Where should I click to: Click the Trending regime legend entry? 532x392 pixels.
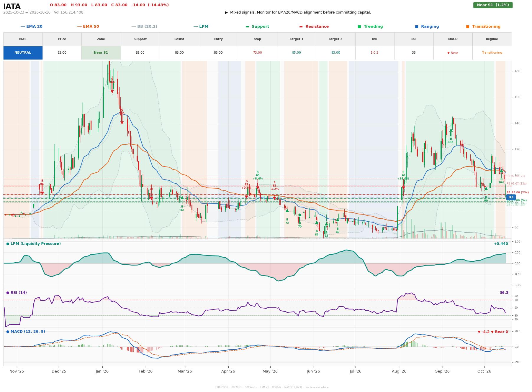click(x=370, y=27)
